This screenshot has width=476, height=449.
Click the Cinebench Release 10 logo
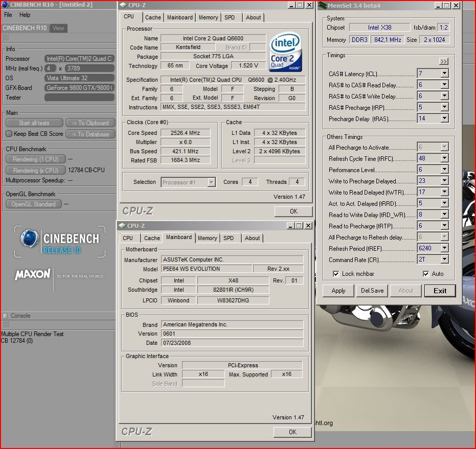60,242
